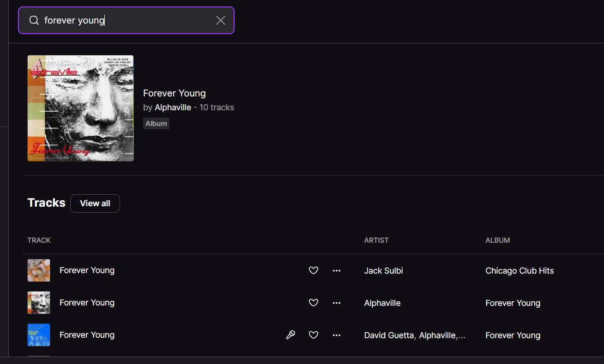Like the David Guetta Forever Young track
Image resolution: width=604 pixels, height=364 pixels.
[x=314, y=335]
